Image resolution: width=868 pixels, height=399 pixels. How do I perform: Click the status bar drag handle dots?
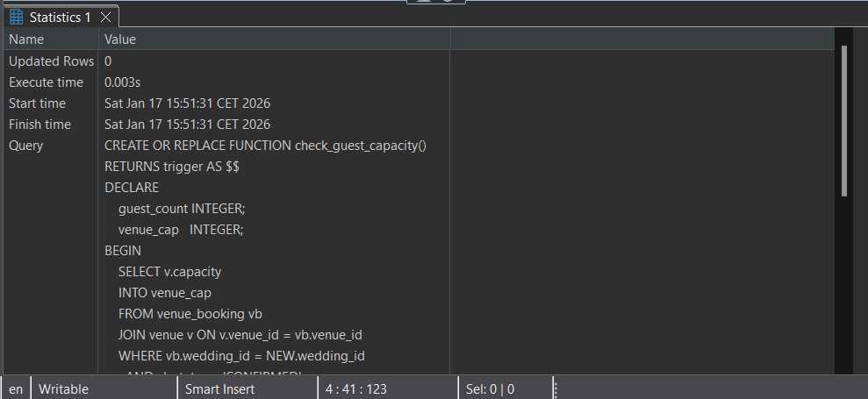(555, 388)
